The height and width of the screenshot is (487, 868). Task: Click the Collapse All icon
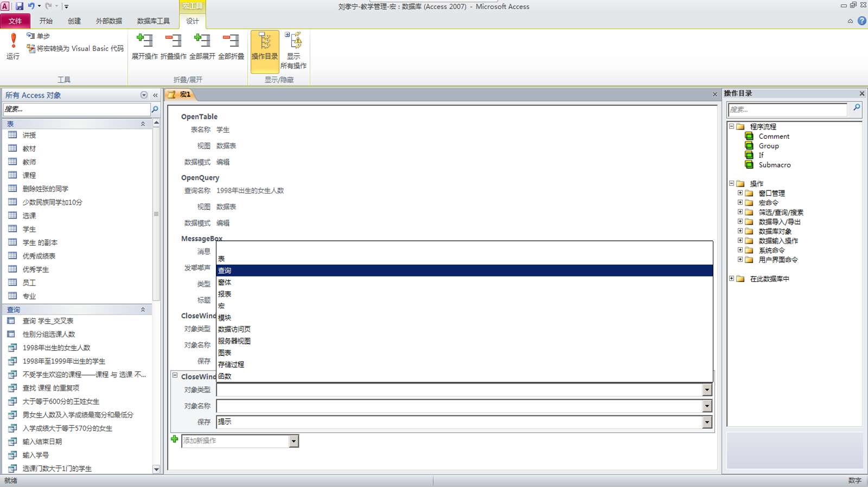tap(231, 41)
